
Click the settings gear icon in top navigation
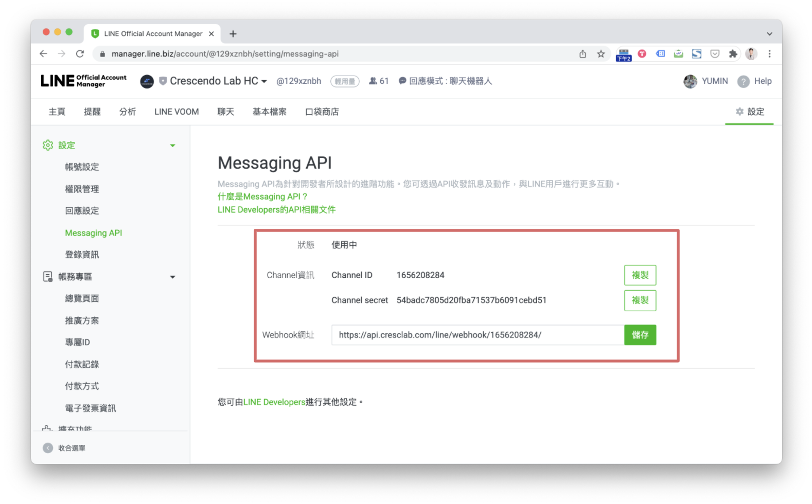coord(739,112)
